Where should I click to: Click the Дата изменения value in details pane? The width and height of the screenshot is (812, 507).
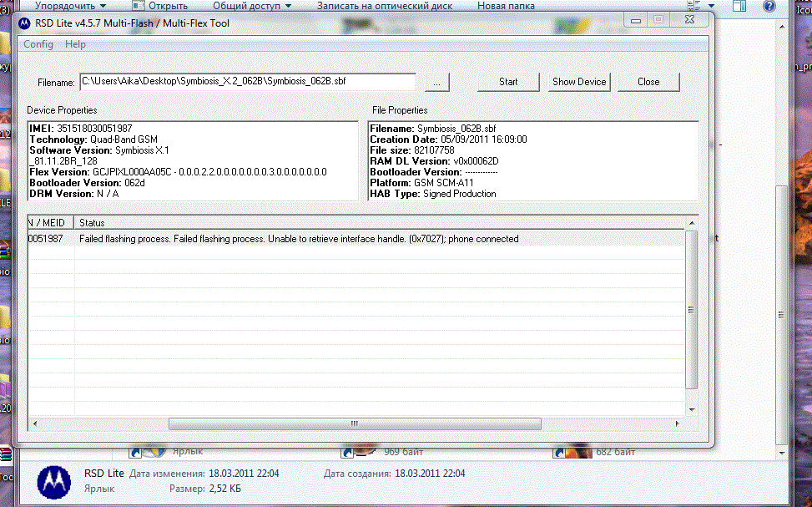coord(244,474)
